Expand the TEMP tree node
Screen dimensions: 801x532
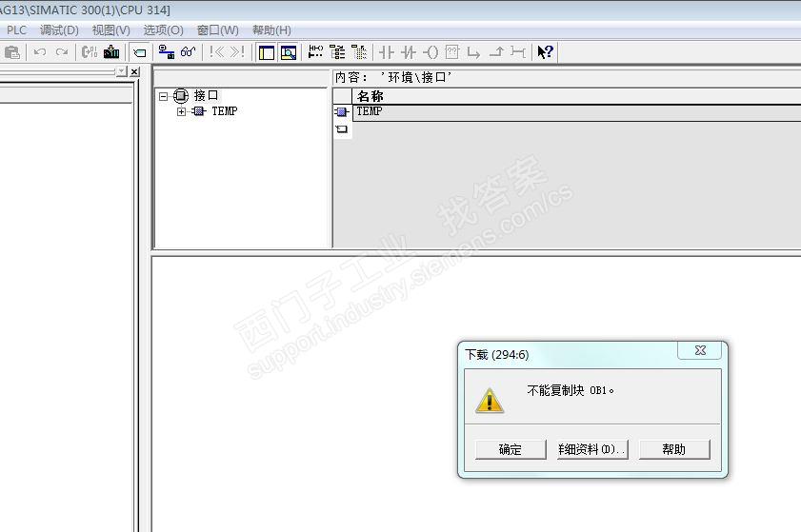(181, 111)
